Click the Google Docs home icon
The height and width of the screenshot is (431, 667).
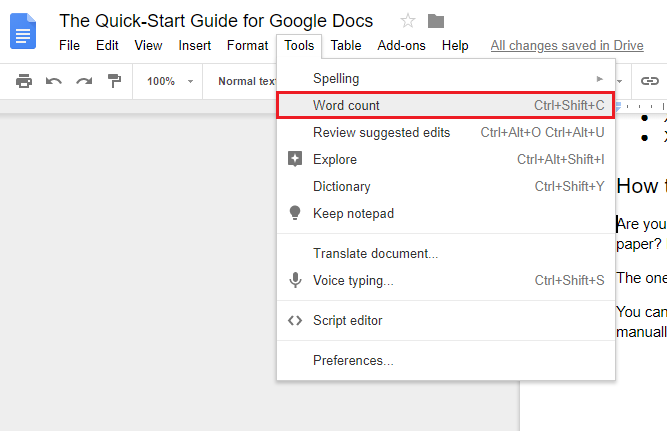pyautogui.click(x=23, y=31)
